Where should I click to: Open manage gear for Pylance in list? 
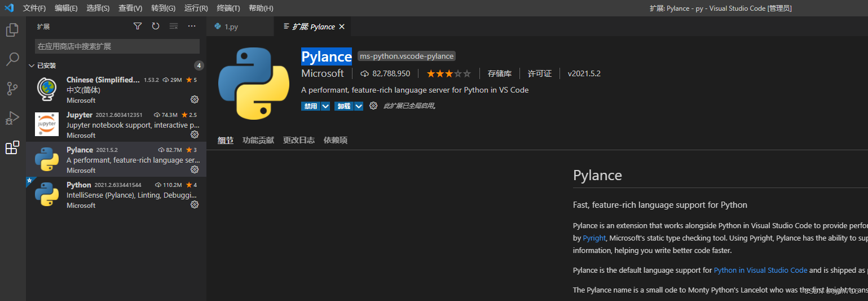(195, 169)
